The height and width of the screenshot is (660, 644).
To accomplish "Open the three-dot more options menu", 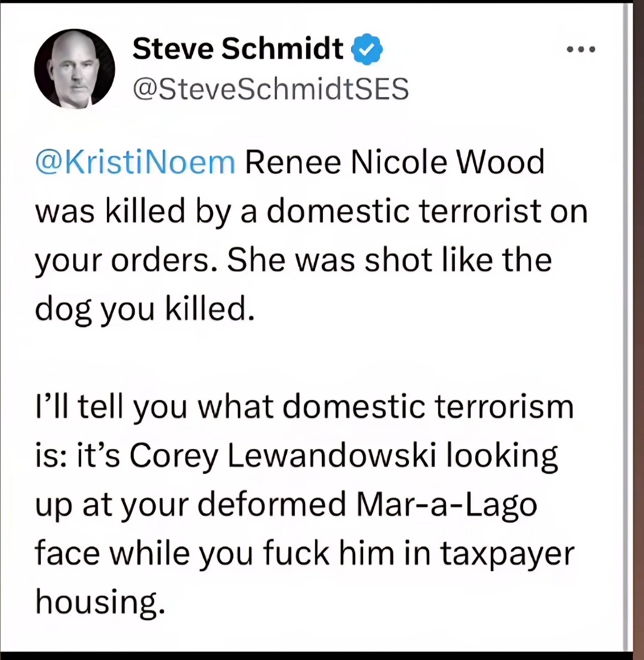I will 581,50.
